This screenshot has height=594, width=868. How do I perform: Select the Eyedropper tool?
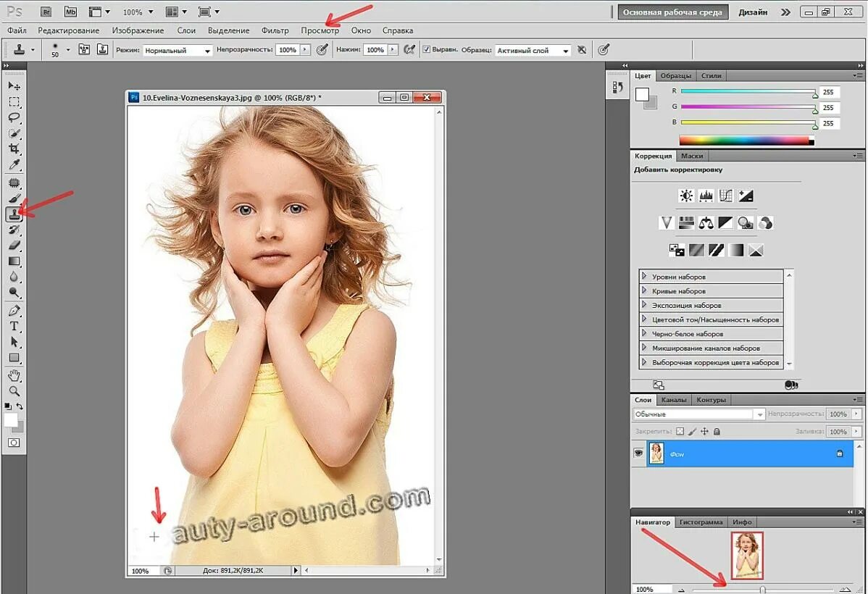[14, 164]
